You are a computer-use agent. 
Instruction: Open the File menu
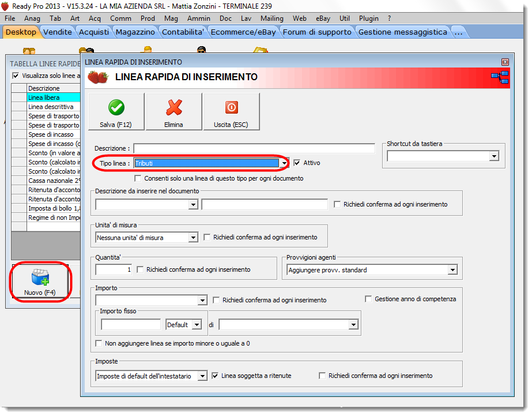tap(10, 18)
